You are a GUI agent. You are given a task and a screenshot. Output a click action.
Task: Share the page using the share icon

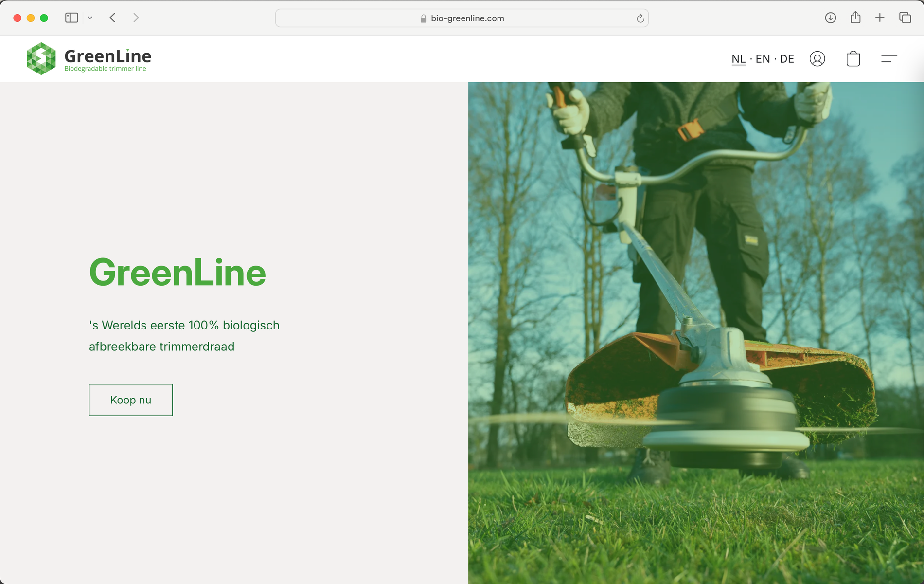click(x=855, y=18)
